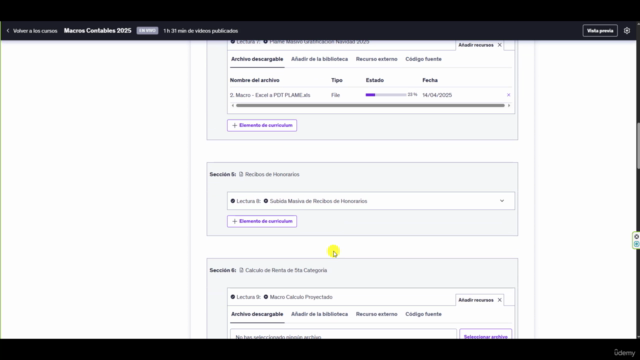Viewport: 640px width, 360px height.
Task: Click date cell 14/04/2025
Action: coord(437,95)
